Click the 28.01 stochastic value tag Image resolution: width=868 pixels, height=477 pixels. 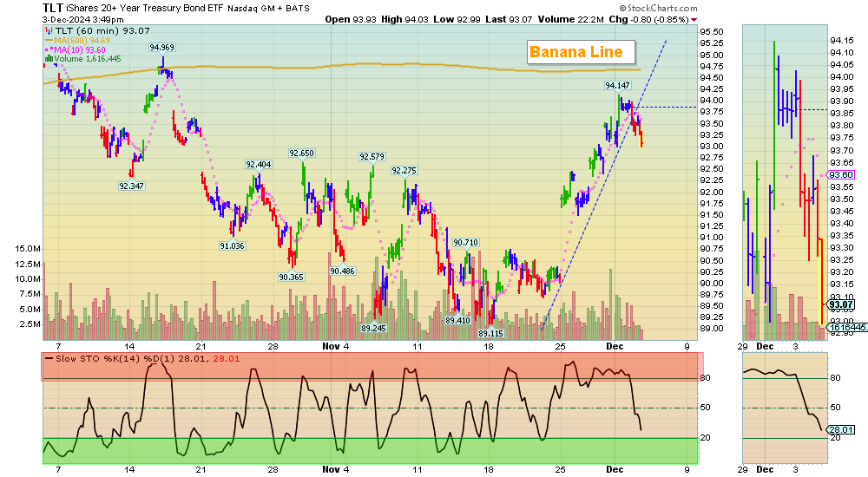pos(841,429)
